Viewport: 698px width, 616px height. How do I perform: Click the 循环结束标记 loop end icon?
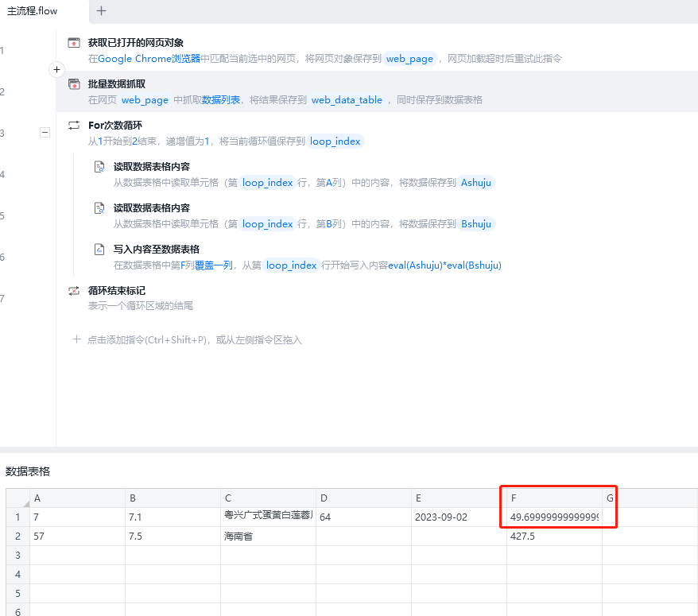[x=74, y=291]
